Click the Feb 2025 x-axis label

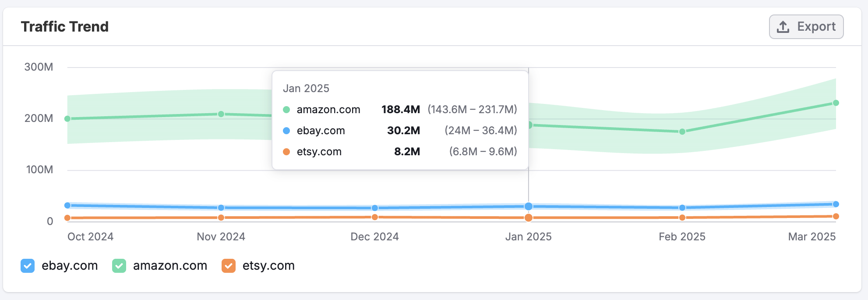click(x=683, y=236)
